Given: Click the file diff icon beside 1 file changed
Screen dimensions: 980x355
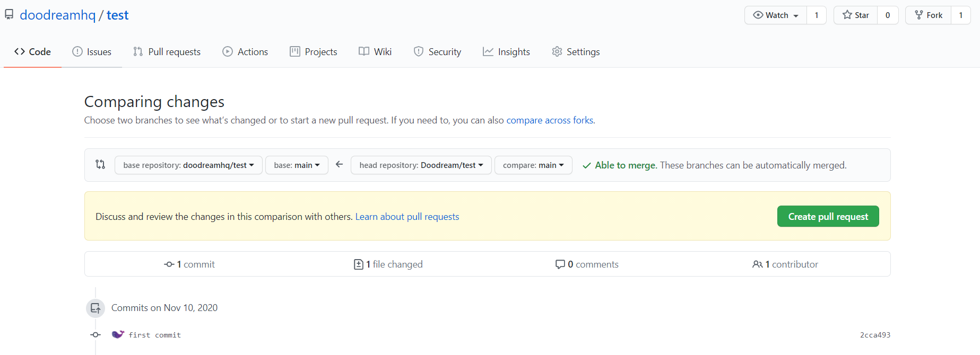Looking at the screenshot, I should click(x=359, y=264).
